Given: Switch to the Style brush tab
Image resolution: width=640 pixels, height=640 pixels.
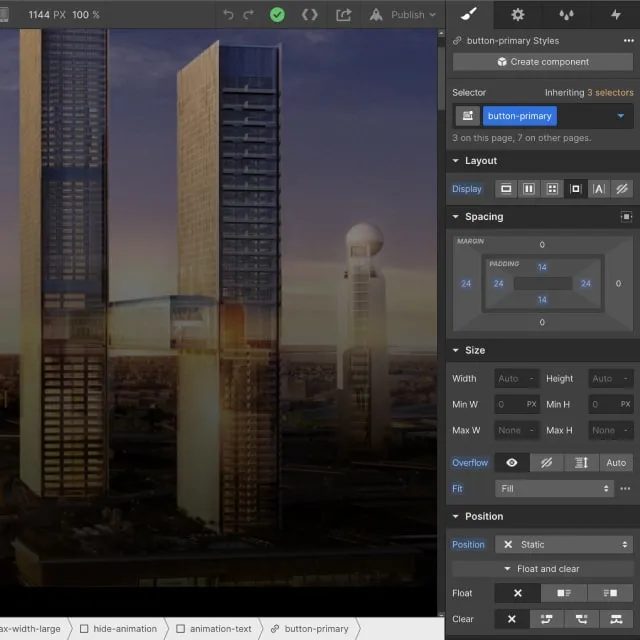Looking at the screenshot, I should pos(469,15).
